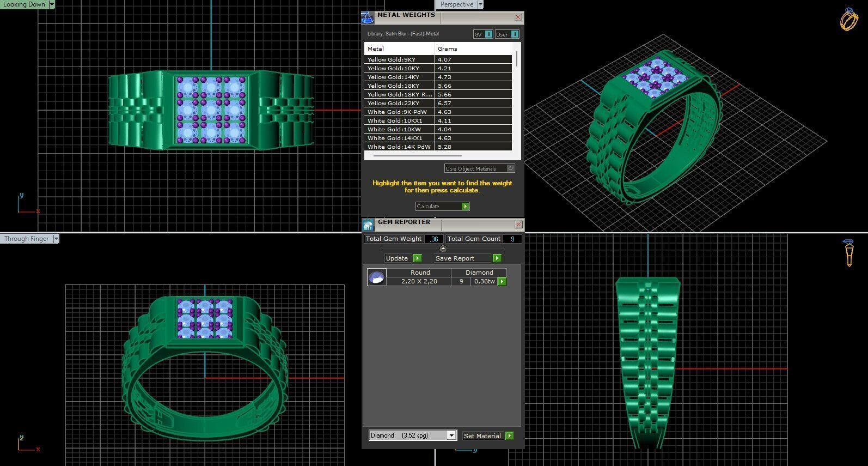
Task: Open the Looking Down viewport dropdown arrow
Action: click(52, 4)
